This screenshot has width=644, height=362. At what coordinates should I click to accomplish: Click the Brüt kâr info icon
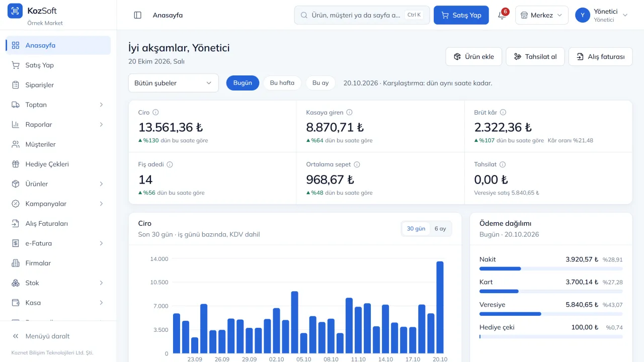(503, 113)
